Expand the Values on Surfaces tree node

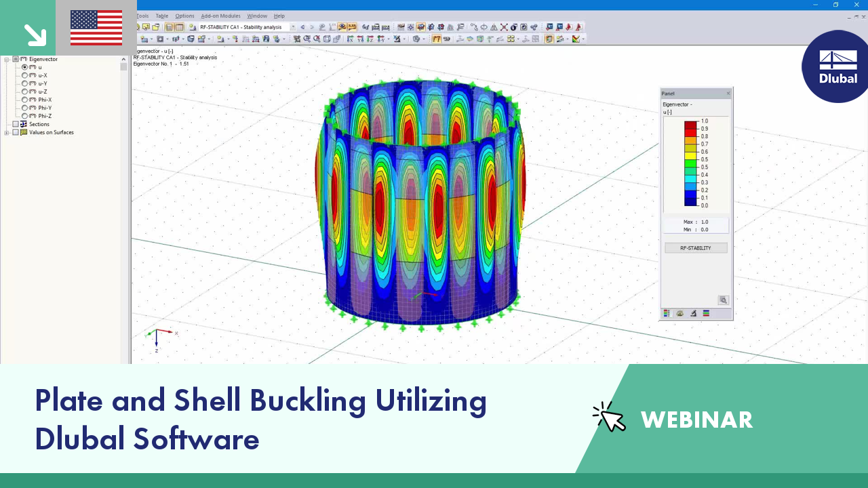(x=6, y=132)
